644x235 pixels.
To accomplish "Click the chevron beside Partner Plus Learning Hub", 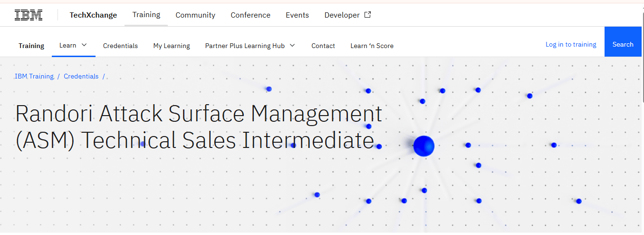I will coord(292,46).
